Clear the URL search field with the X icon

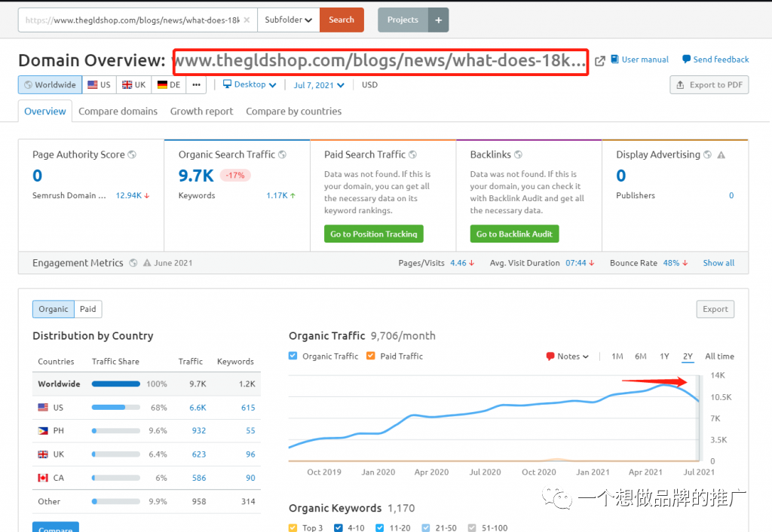(247, 20)
